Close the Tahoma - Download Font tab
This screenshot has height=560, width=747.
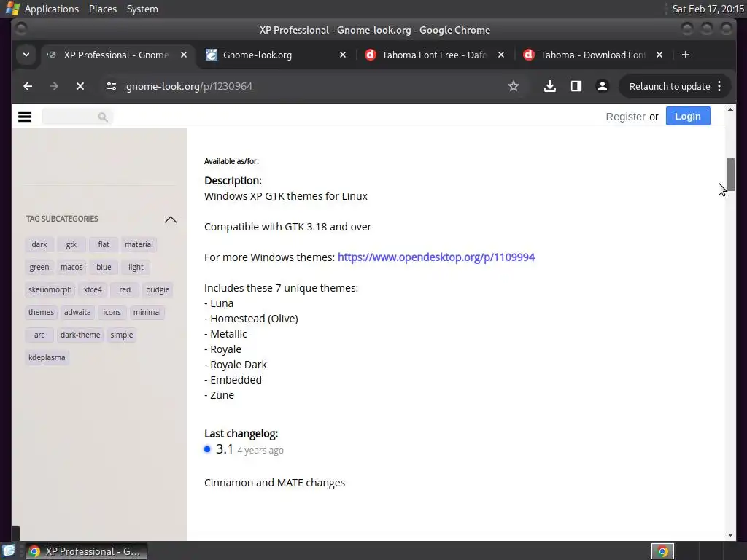(659, 55)
